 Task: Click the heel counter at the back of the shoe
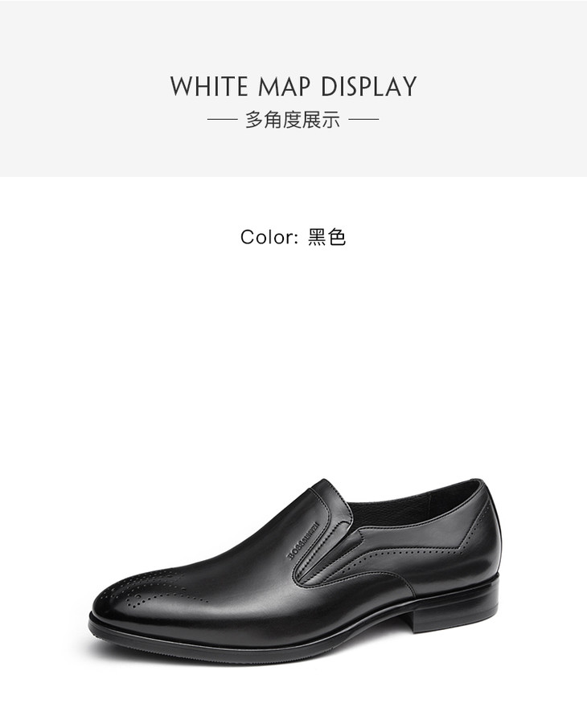tap(483, 534)
